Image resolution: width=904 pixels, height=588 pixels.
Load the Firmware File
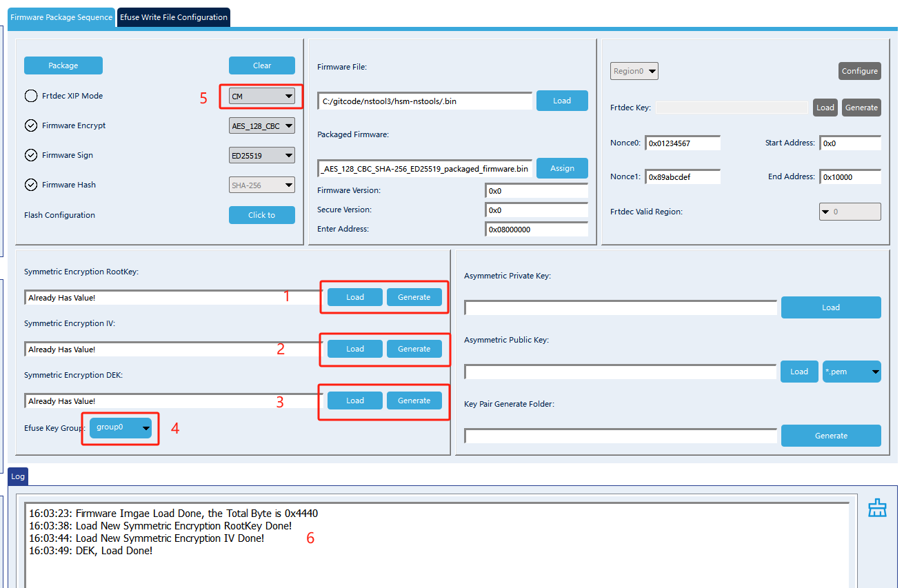click(x=562, y=101)
